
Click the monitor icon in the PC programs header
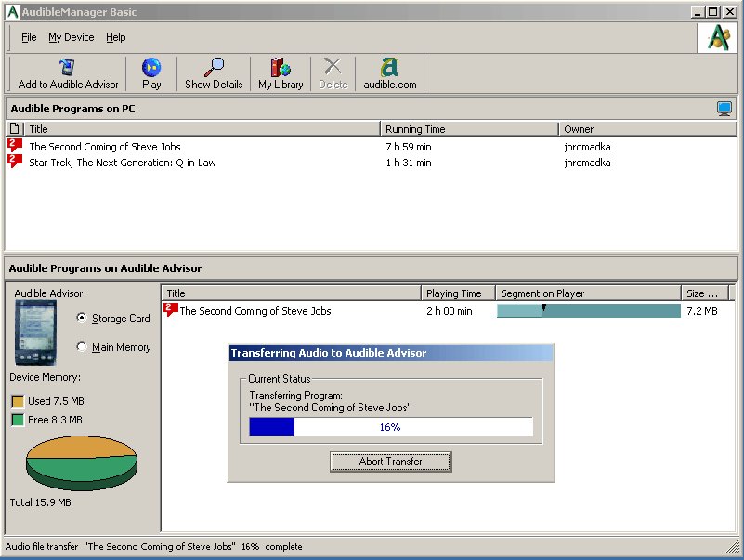click(724, 109)
